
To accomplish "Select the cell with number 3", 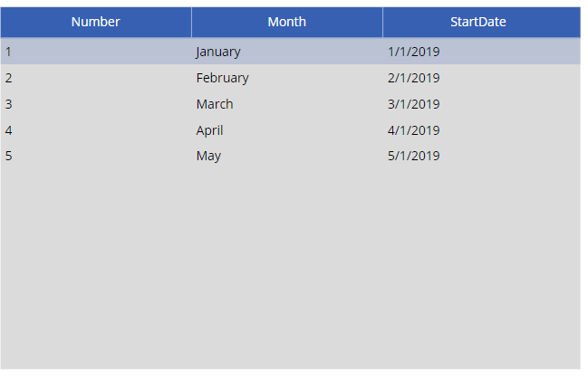I will click(9, 104).
